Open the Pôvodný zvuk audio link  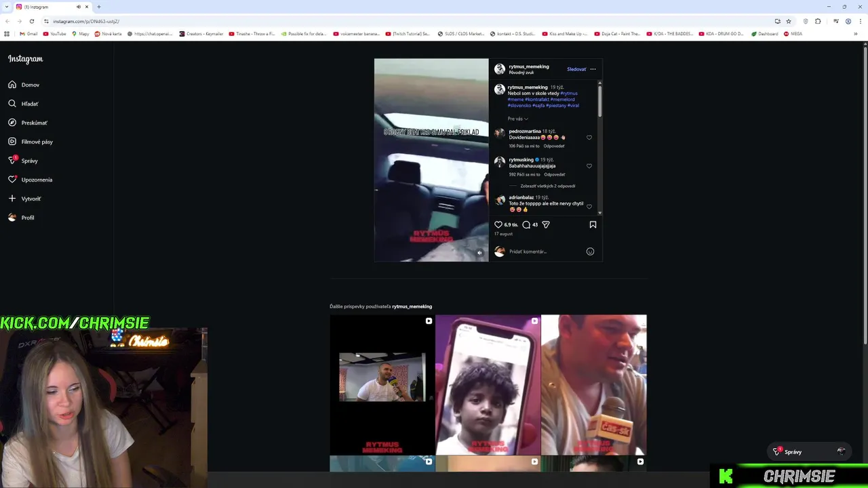[x=521, y=73]
